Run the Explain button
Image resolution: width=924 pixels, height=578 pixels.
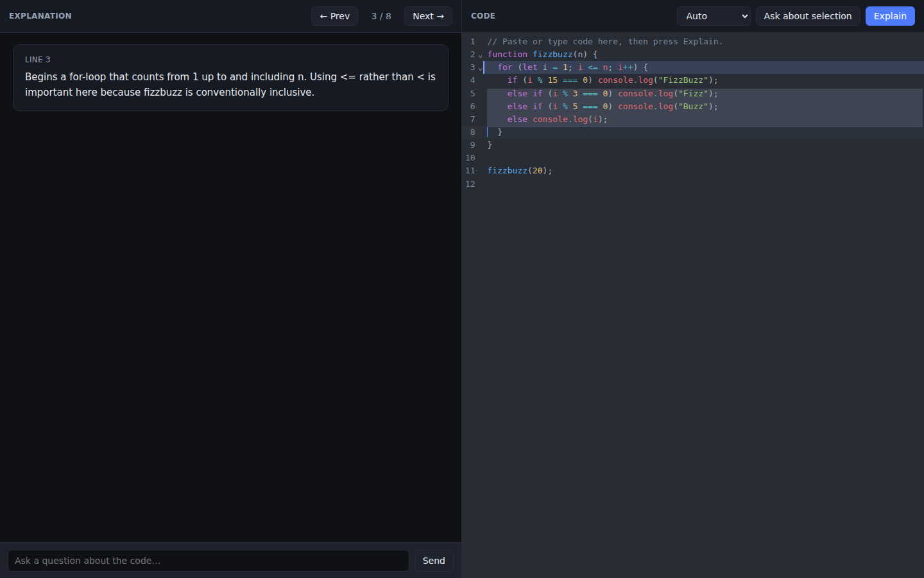point(890,16)
